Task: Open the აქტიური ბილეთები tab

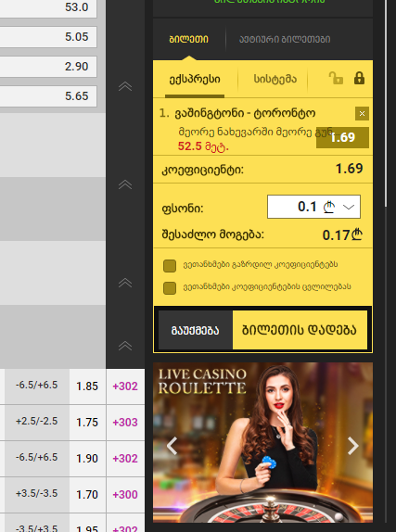Action: 285,39
